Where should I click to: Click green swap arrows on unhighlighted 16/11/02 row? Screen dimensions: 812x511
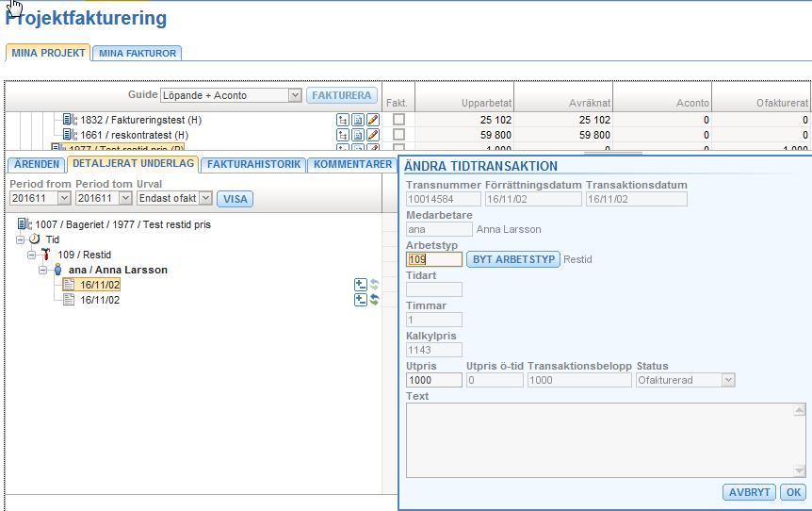click(374, 300)
